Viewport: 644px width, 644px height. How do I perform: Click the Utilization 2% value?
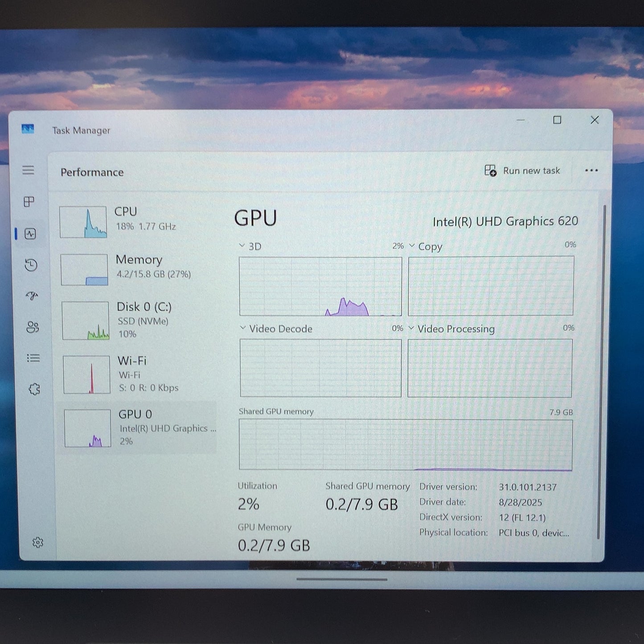248,504
